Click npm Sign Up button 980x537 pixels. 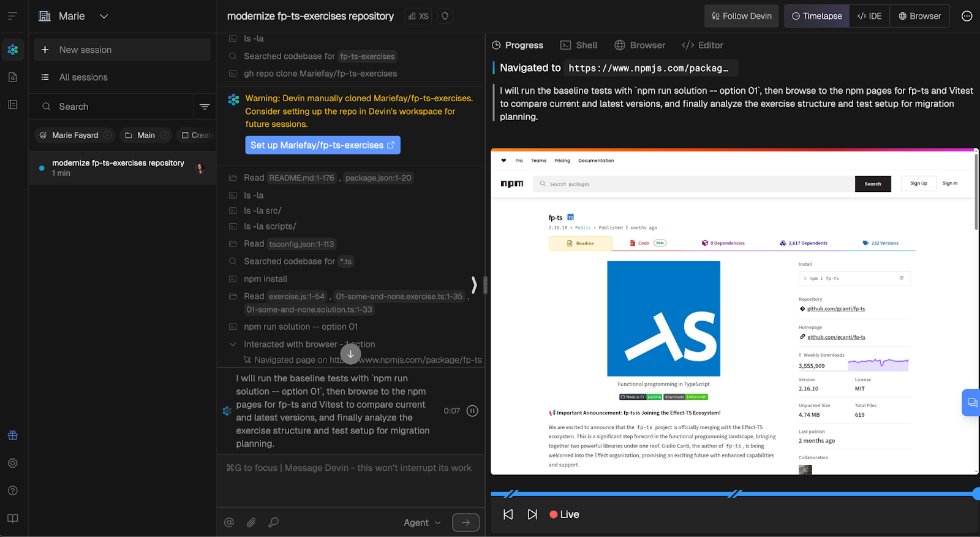(x=919, y=183)
